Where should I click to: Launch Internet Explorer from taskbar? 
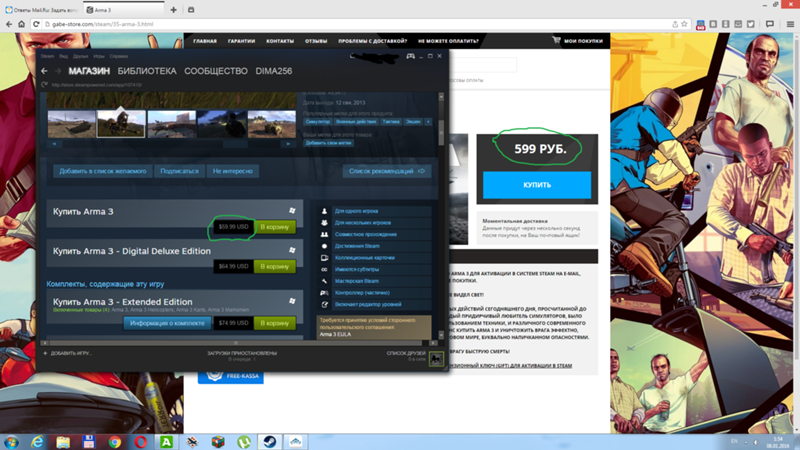[37, 442]
